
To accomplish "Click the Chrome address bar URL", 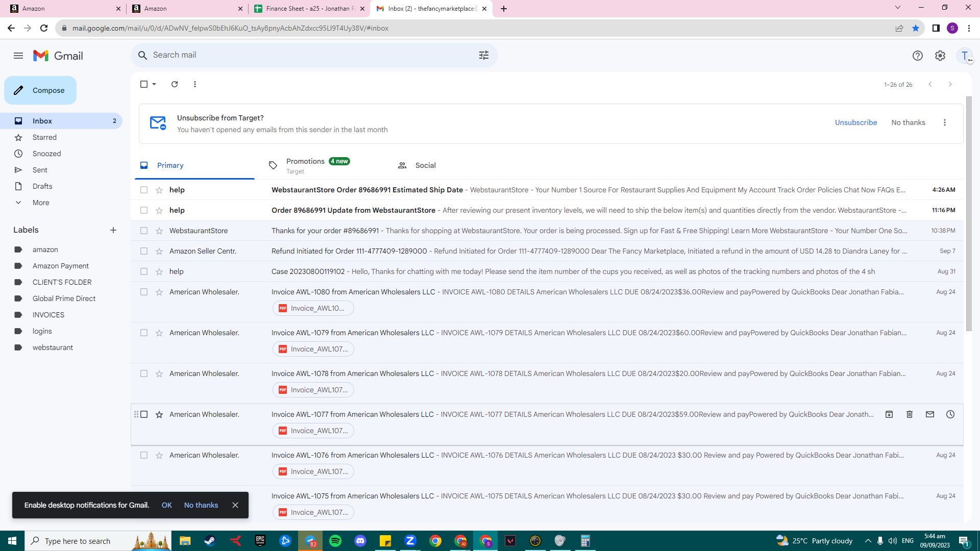I will (x=230, y=28).
